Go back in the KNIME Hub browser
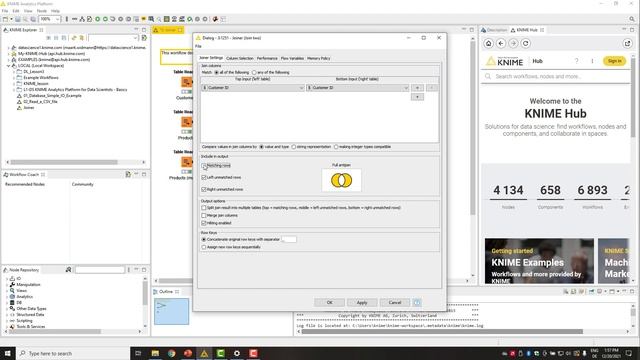This screenshot has height=360, width=640. tap(501, 43)
